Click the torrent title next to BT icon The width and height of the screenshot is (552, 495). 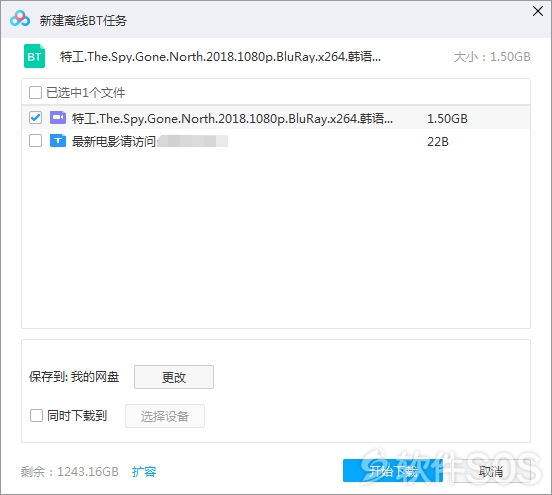pos(220,56)
